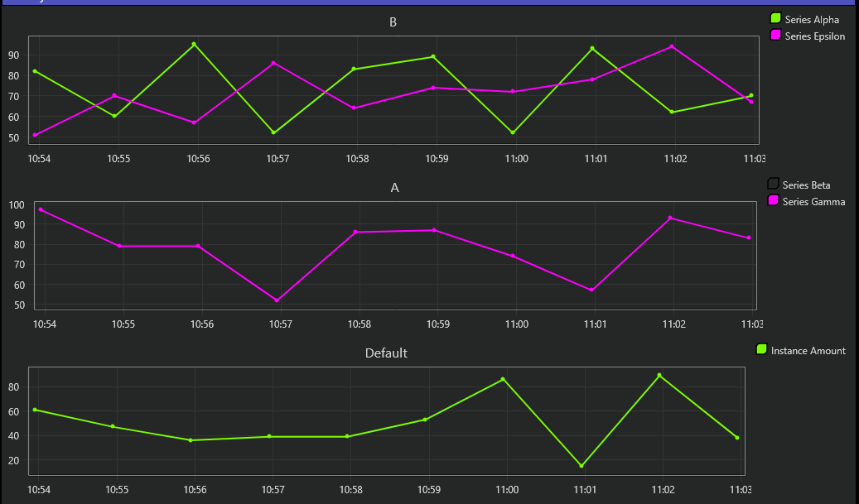Select the chart title "A"
Image resolution: width=859 pixels, height=504 pixels.
(394, 188)
